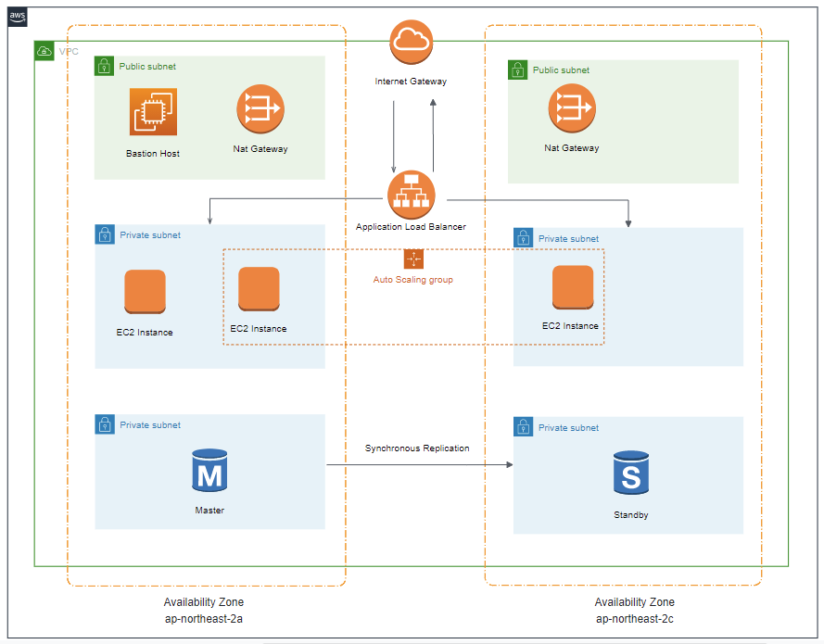Select the Master database icon
Viewport: 824px width, 644px height.
pyautogui.click(x=209, y=472)
